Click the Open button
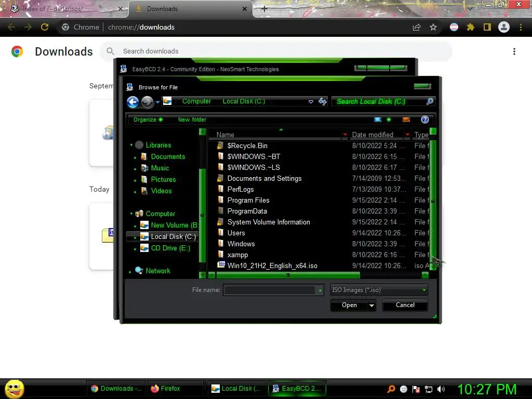This screenshot has width=532, height=399. click(349, 305)
